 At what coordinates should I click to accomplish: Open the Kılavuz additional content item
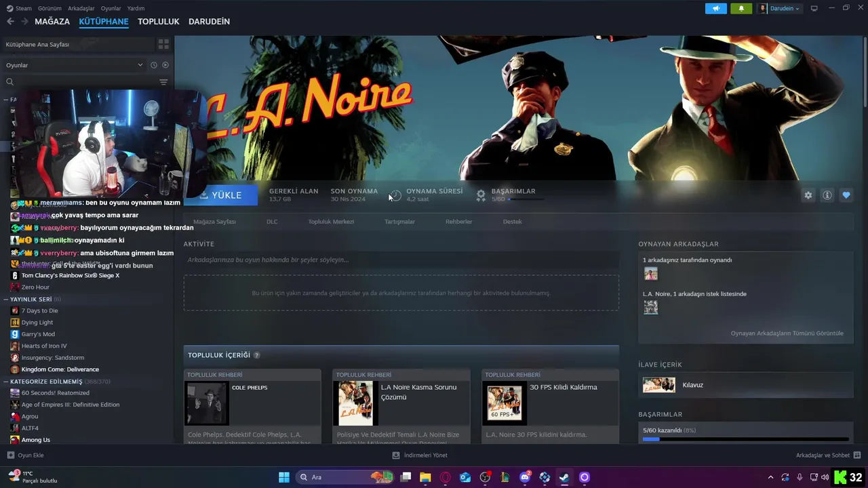pos(745,385)
